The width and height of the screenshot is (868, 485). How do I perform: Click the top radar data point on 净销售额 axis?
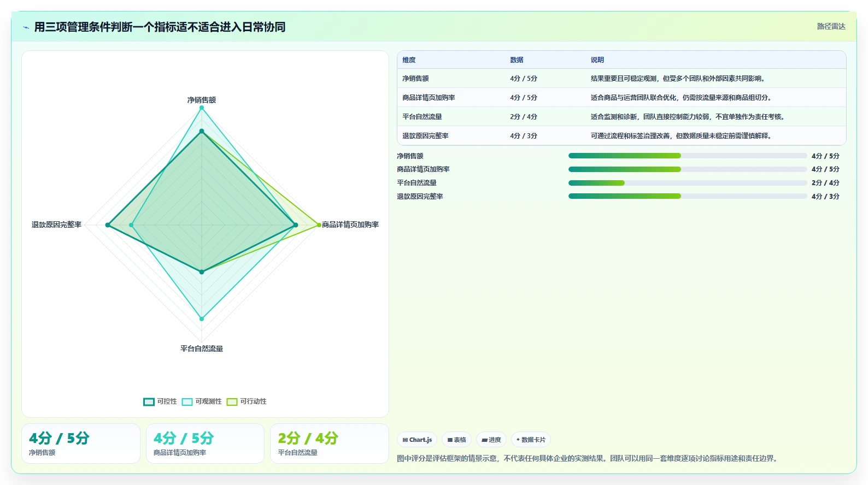tap(202, 108)
